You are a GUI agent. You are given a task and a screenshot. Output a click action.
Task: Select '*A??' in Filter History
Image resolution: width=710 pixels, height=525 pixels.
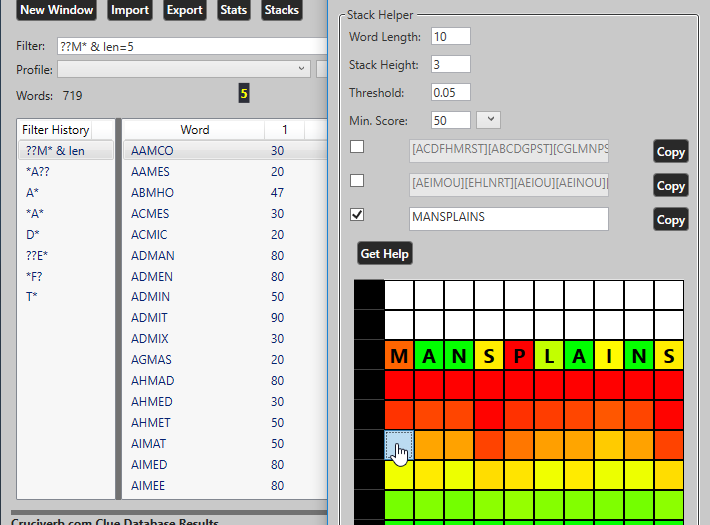tap(66, 172)
